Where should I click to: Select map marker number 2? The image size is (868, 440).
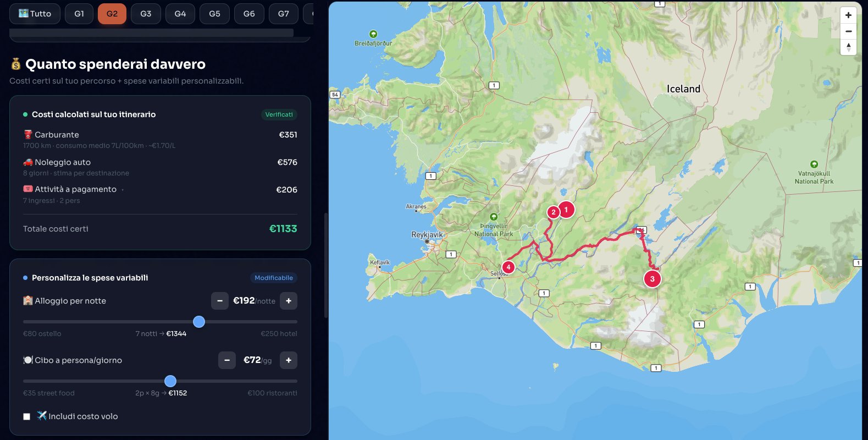point(553,212)
